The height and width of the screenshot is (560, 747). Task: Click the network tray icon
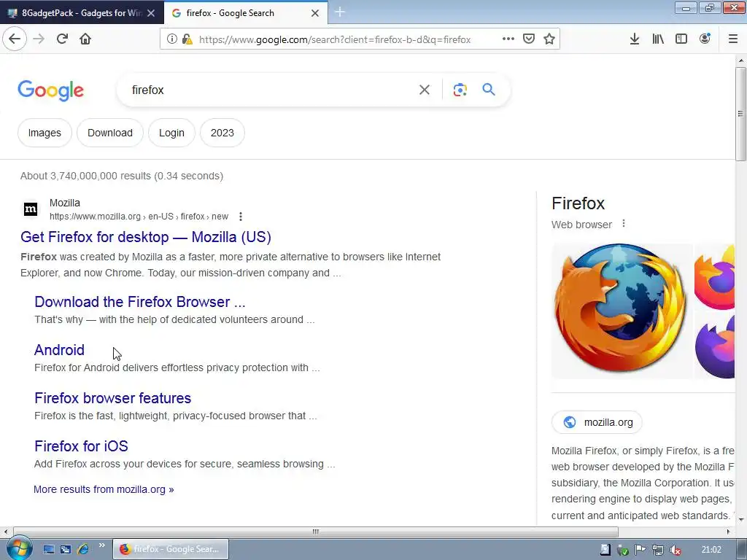658,550
